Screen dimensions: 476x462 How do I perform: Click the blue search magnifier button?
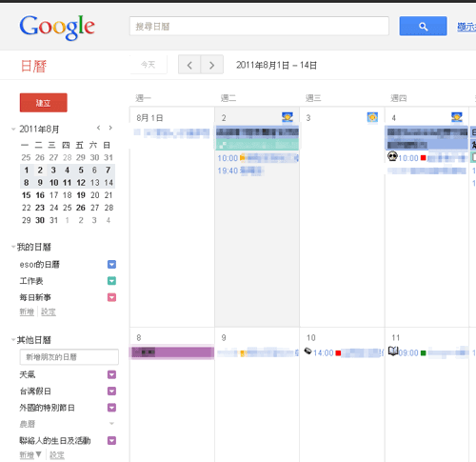pos(423,26)
